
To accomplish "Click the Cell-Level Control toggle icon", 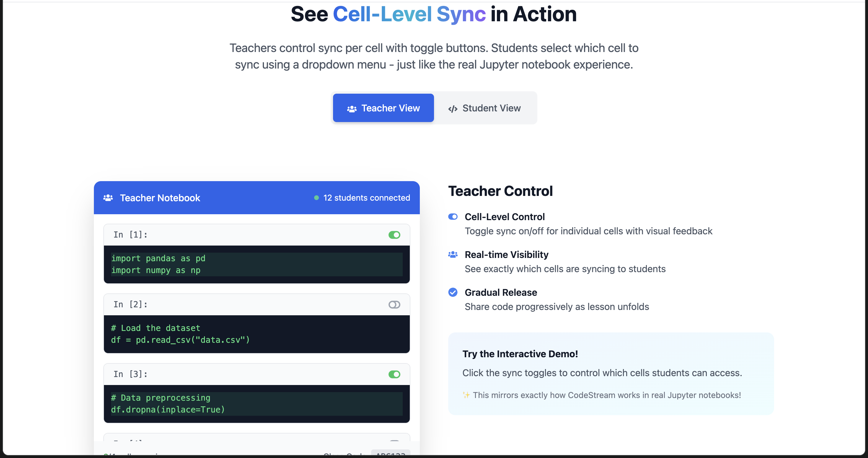I will click(x=453, y=217).
